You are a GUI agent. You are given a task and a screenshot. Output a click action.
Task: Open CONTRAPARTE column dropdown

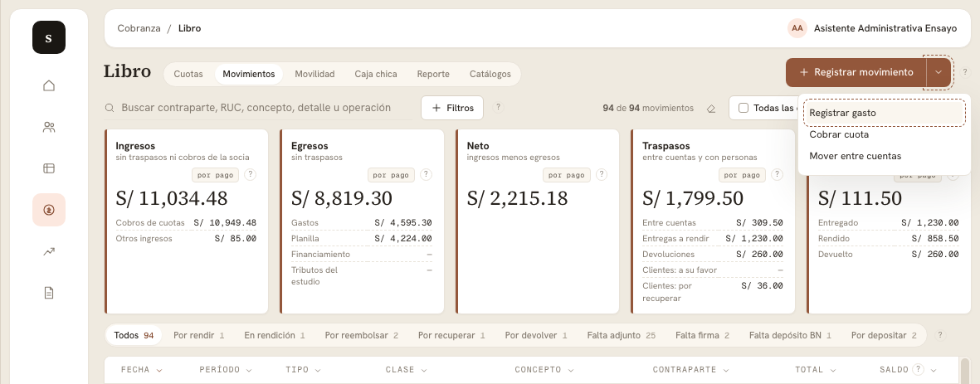click(725, 370)
